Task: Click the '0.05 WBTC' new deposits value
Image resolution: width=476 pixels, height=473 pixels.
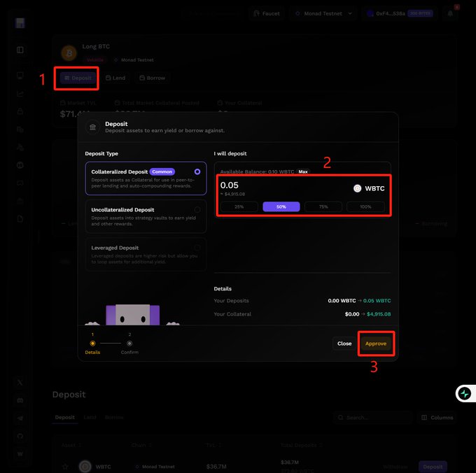Action: point(377,301)
